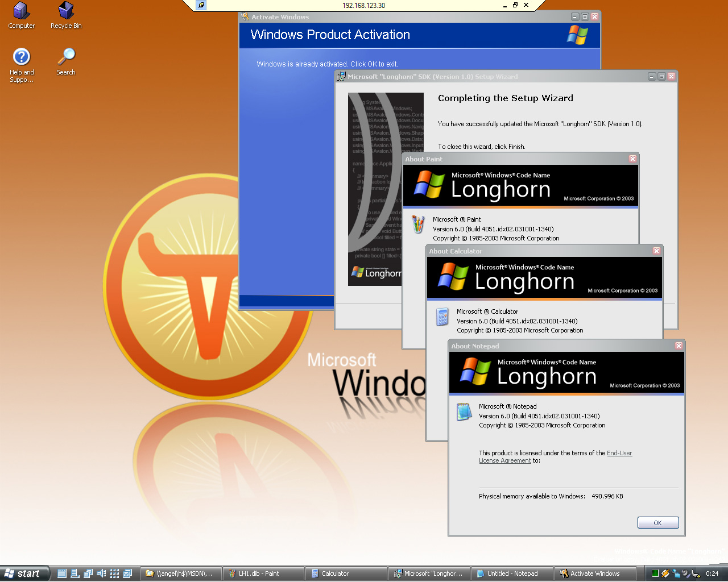Open Help and Support desktop icon
728x582 pixels.
click(x=22, y=65)
